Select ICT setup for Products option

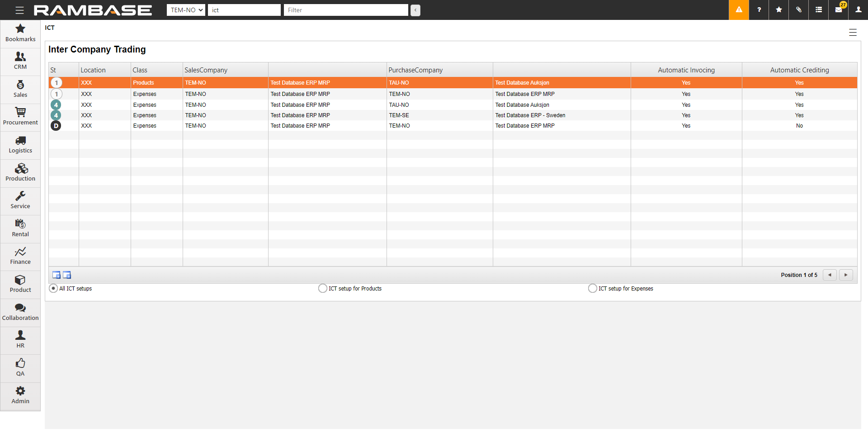tap(323, 289)
